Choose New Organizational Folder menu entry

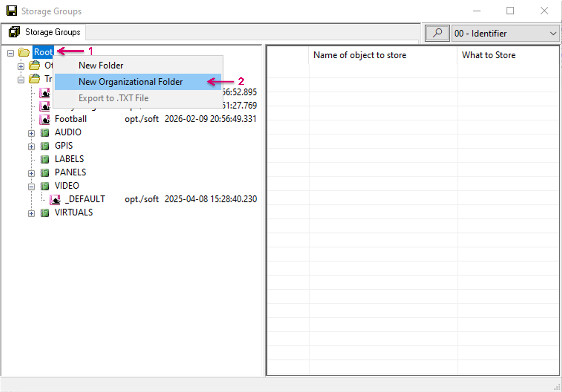point(130,82)
